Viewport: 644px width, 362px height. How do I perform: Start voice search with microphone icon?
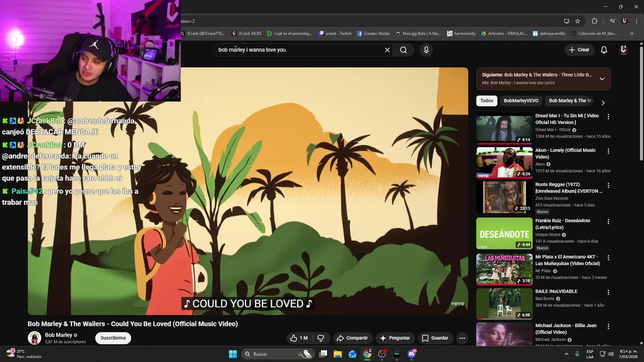pyautogui.click(x=426, y=50)
